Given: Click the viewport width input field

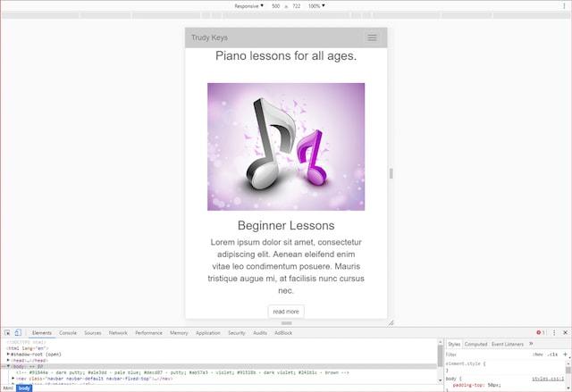Looking at the screenshot, I should (x=276, y=5).
